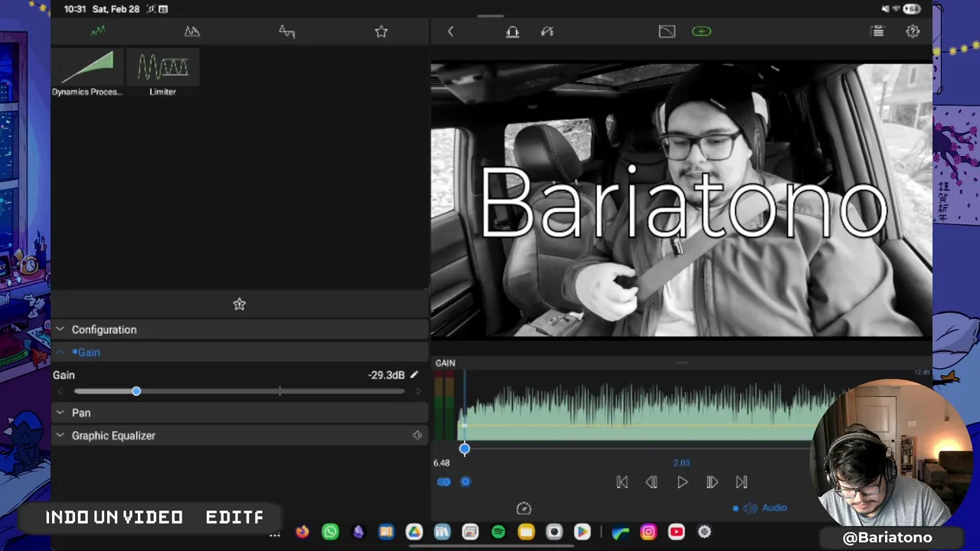Expand the Pan section
Viewport: 980px width, 551px height.
240,412
